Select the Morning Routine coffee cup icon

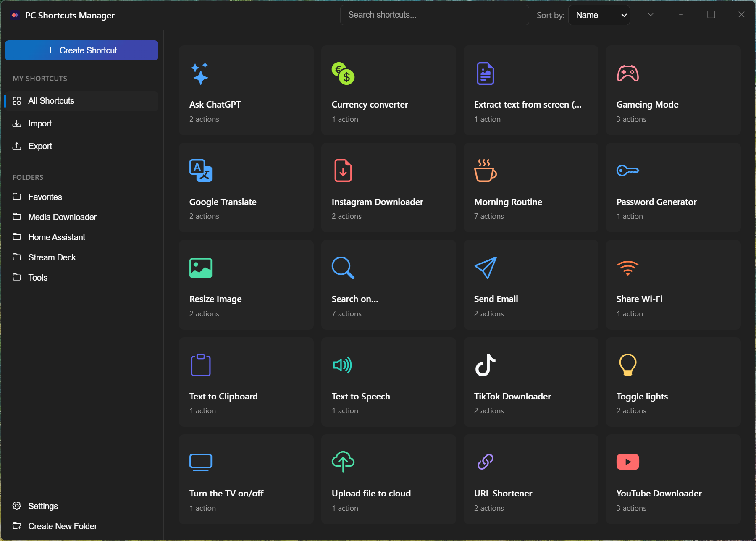point(485,171)
